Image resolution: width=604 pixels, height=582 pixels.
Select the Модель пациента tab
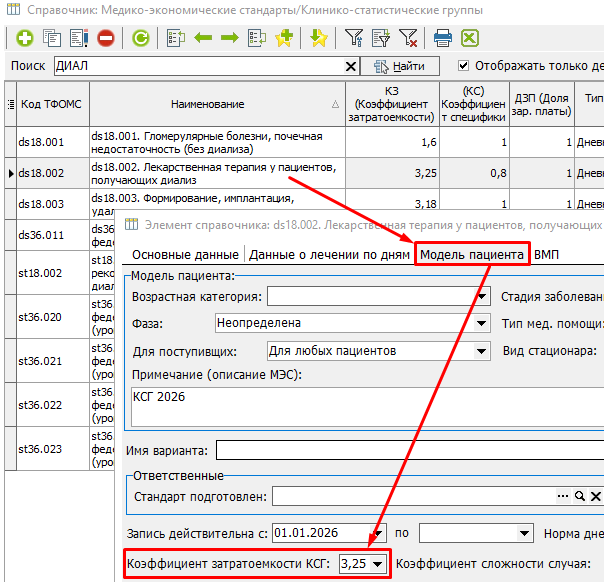472,255
